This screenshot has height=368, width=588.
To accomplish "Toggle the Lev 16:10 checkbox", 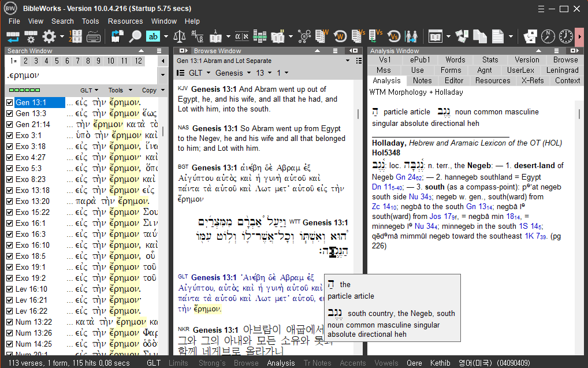I will [x=10, y=289].
